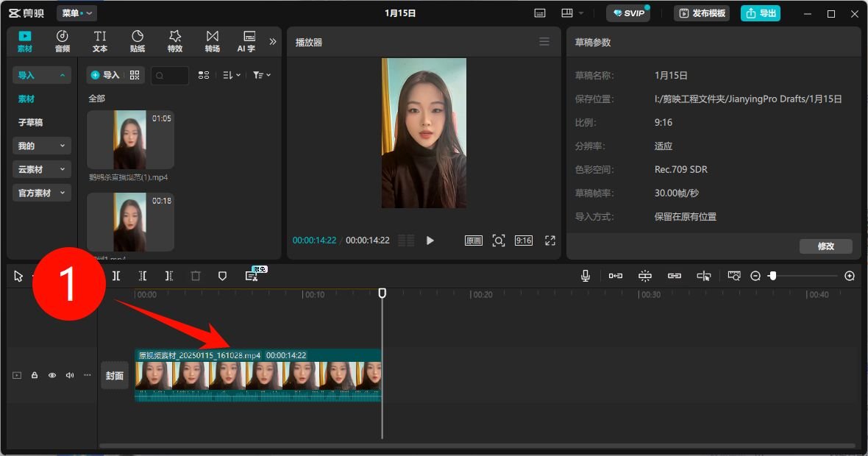
Task: Hide the video track with eye icon
Action: 52,375
